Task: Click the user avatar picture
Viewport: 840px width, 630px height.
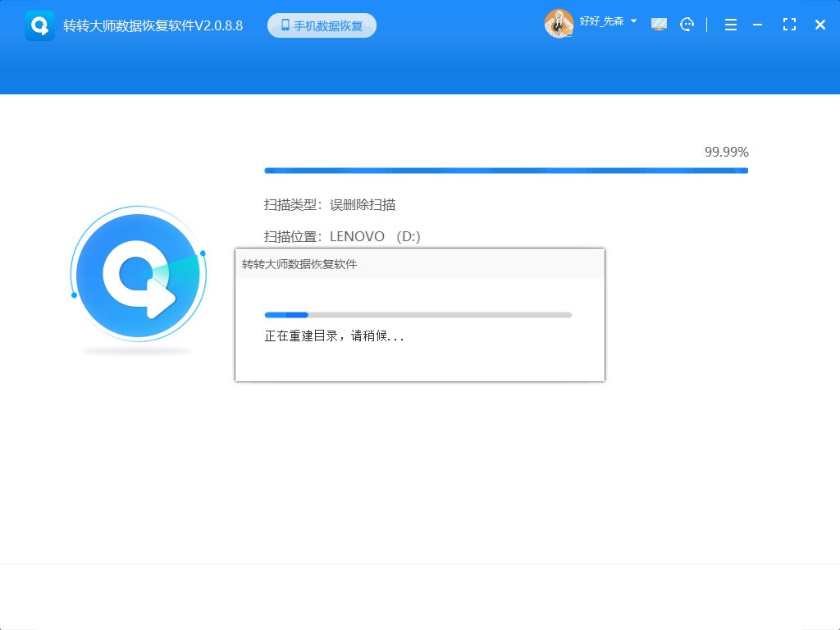Action: (x=559, y=23)
